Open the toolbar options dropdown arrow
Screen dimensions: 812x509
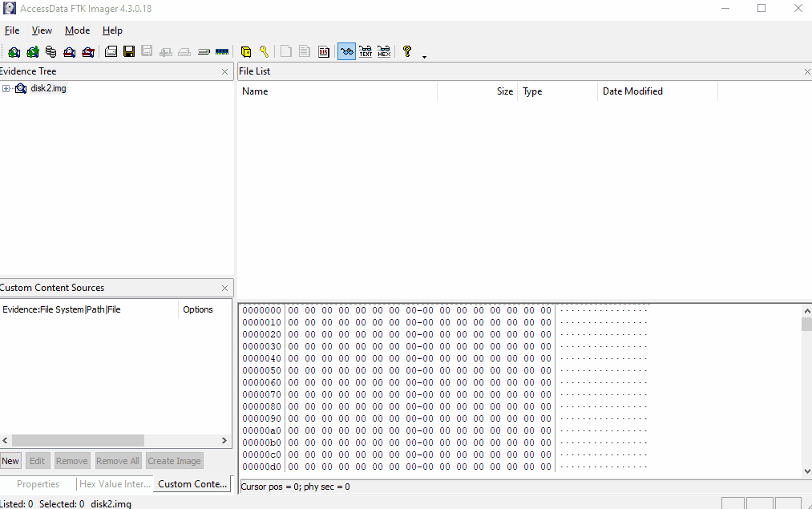pos(424,57)
